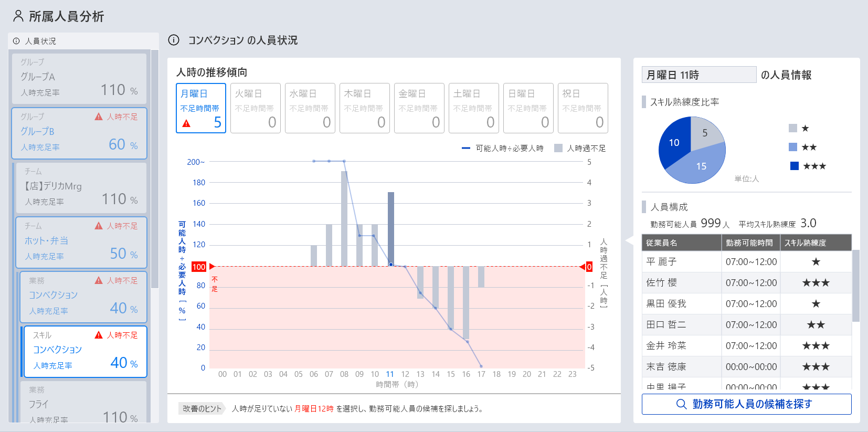The width and height of the screenshot is (868, 432).
Task: Switch to the 水曜日 tab
Action: pyautogui.click(x=310, y=108)
